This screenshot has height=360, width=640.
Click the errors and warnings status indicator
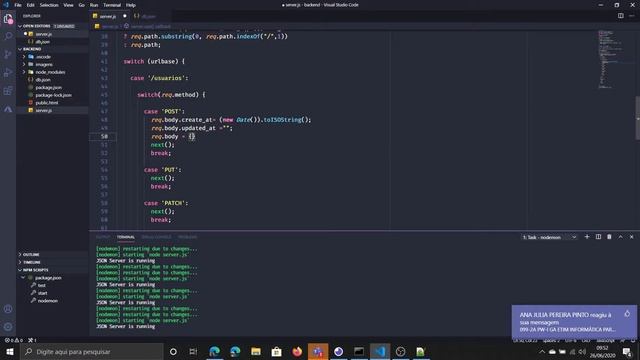coord(14,340)
